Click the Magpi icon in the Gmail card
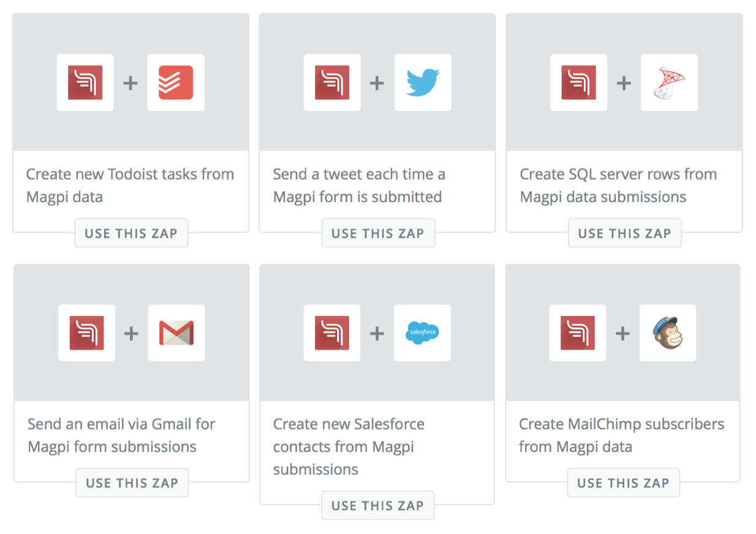This screenshot has height=534, width=756. (x=86, y=333)
